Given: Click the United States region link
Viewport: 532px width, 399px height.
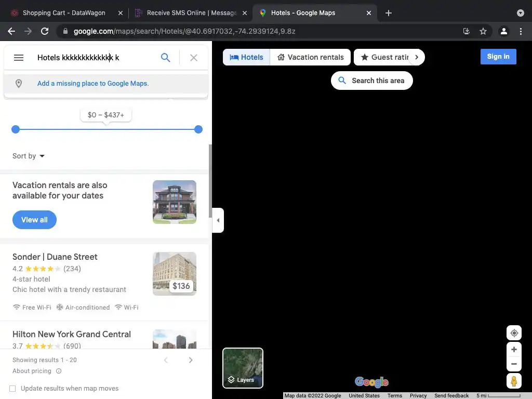Looking at the screenshot, I should click(x=364, y=395).
